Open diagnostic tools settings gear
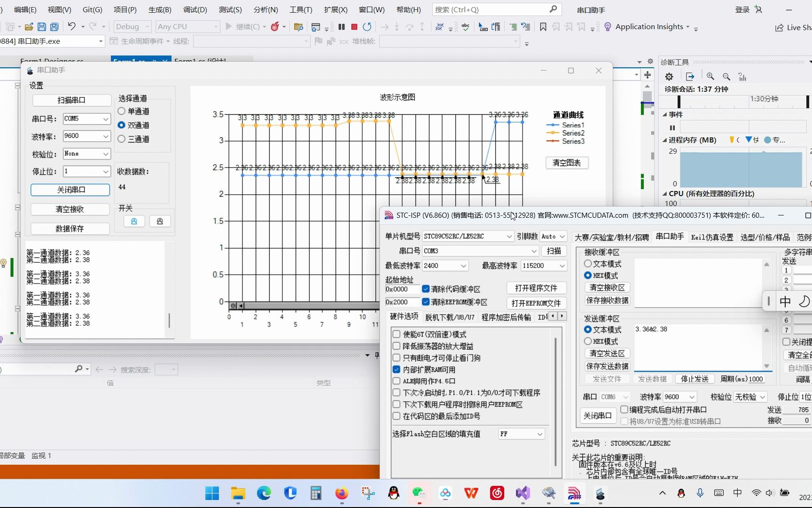Screen dimensions: 812x508 point(669,76)
